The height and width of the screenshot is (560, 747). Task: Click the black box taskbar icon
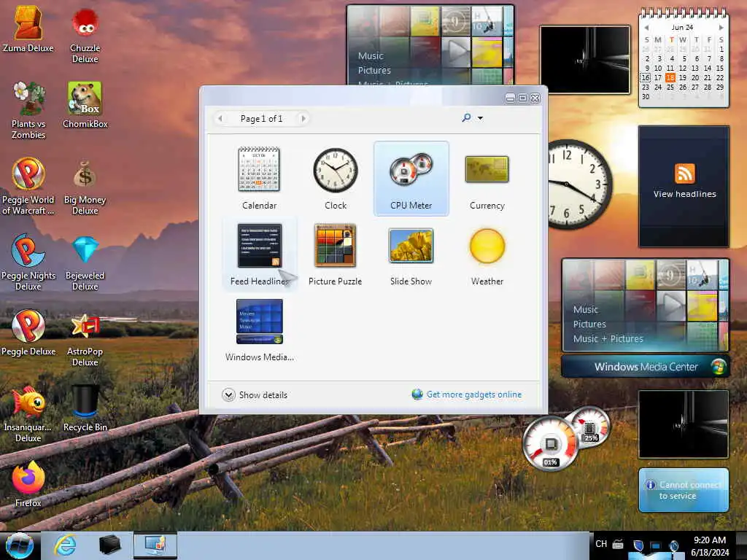coord(109,545)
